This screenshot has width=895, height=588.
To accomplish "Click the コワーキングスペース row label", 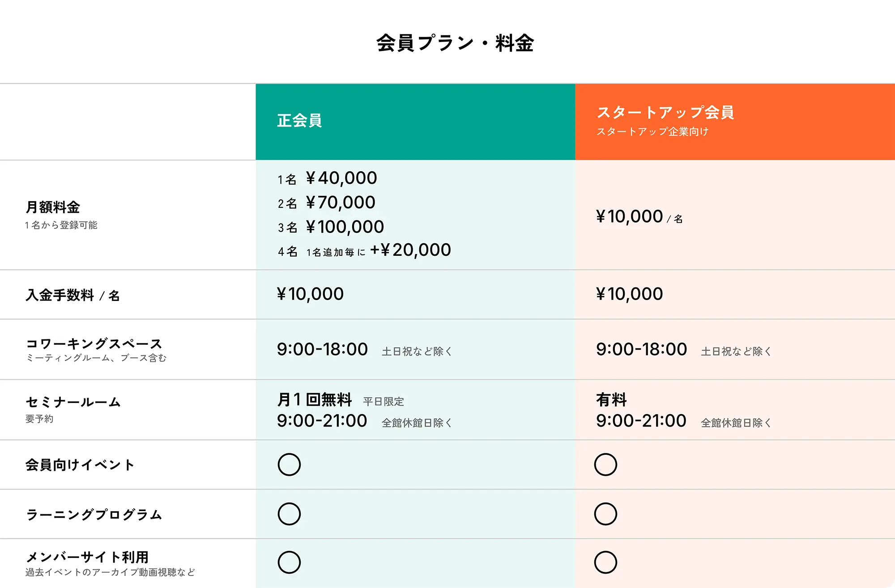I will pos(94,343).
